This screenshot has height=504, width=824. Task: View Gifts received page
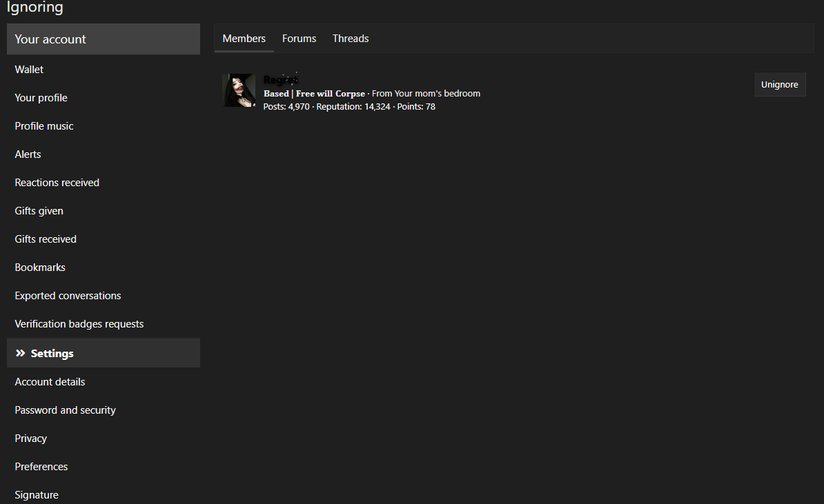(104, 239)
